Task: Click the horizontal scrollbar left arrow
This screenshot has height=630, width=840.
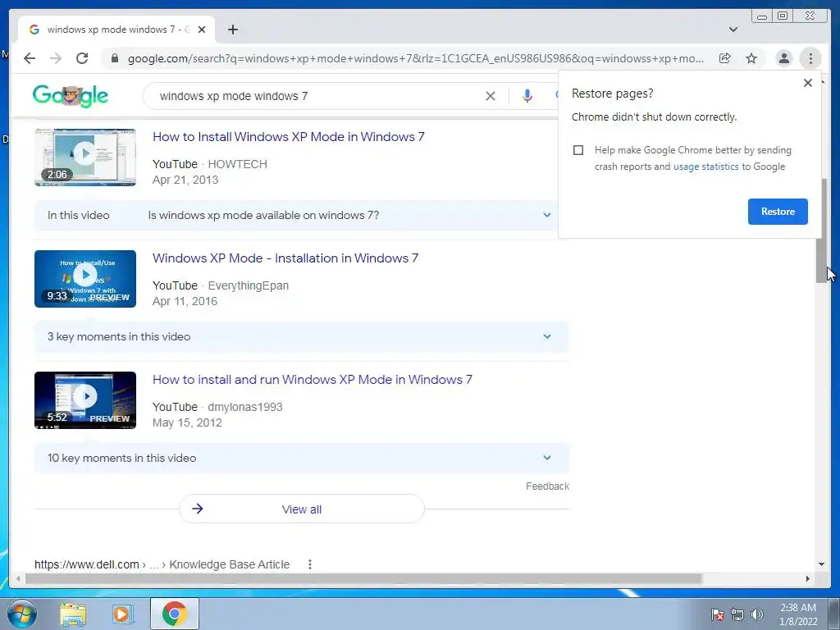Action: tap(18, 578)
